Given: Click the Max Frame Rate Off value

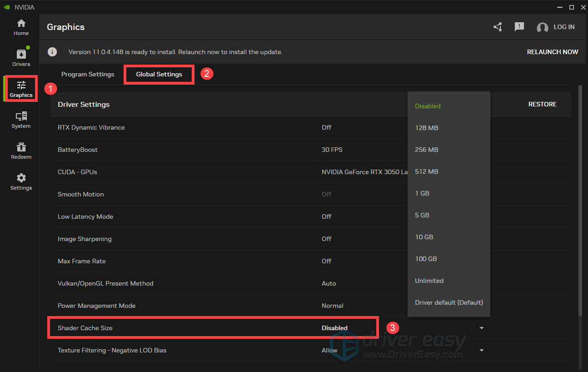Looking at the screenshot, I should coord(326,261).
